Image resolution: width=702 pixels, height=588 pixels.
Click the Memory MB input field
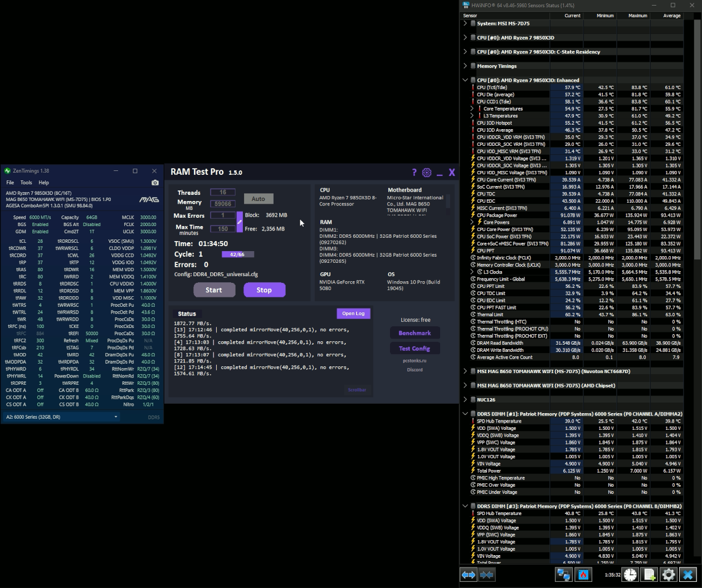[x=223, y=204]
